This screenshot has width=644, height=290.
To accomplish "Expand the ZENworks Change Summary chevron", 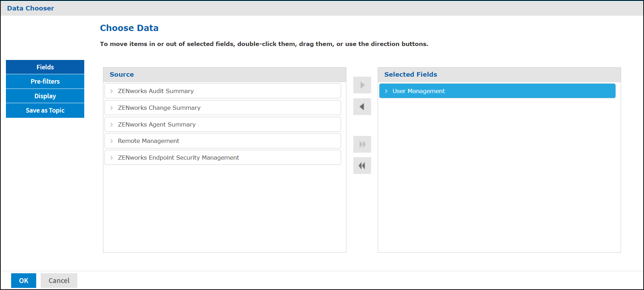I will point(111,108).
